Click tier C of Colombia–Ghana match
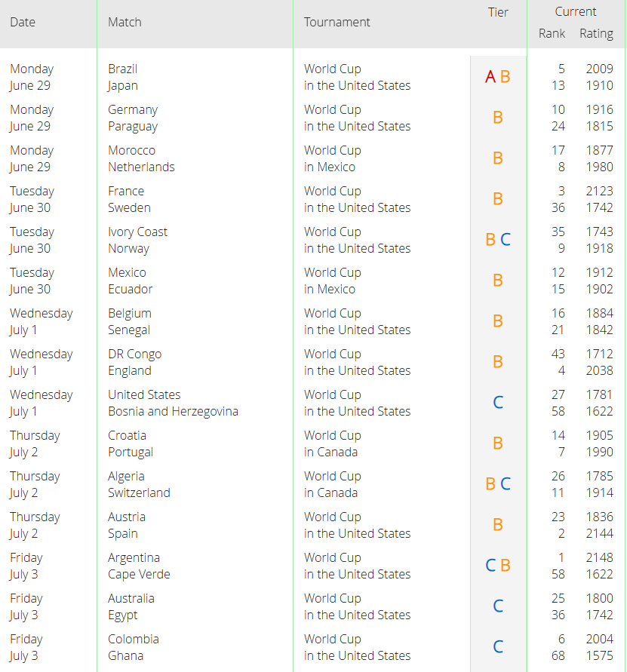 point(498,647)
